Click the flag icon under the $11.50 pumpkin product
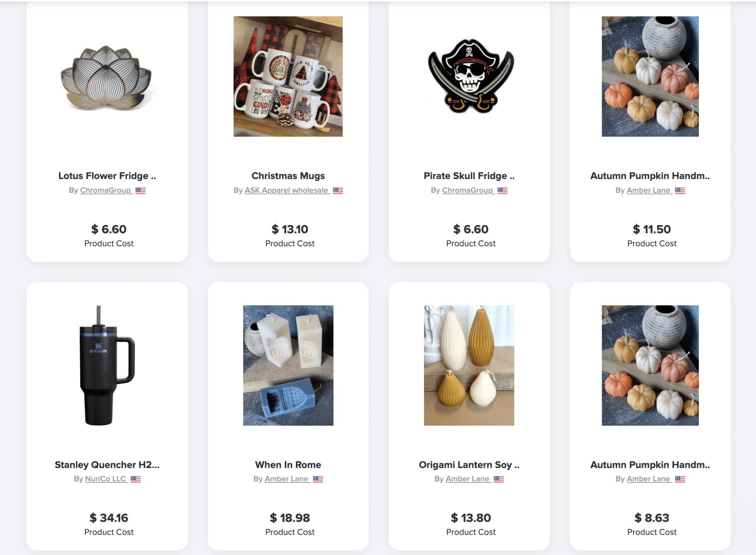This screenshot has width=756, height=555. (680, 190)
